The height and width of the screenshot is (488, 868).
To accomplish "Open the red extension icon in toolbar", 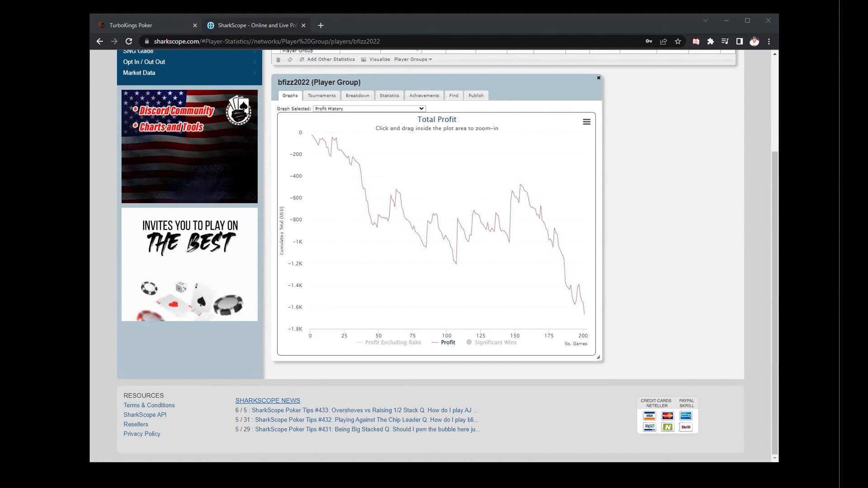I will tap(696, 41).
